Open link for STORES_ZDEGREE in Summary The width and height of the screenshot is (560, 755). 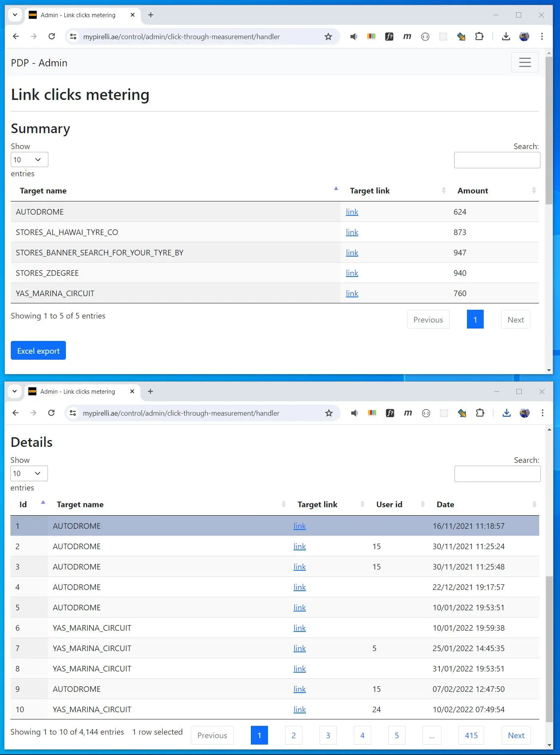pyautogui.click(x=352, y=273)
